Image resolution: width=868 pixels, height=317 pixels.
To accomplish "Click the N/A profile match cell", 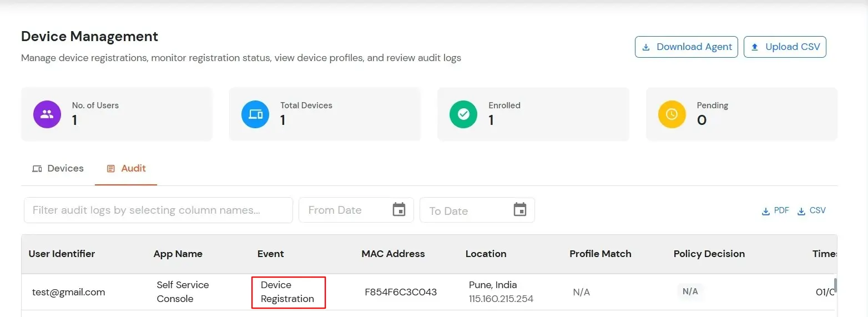I will point(581,292).
